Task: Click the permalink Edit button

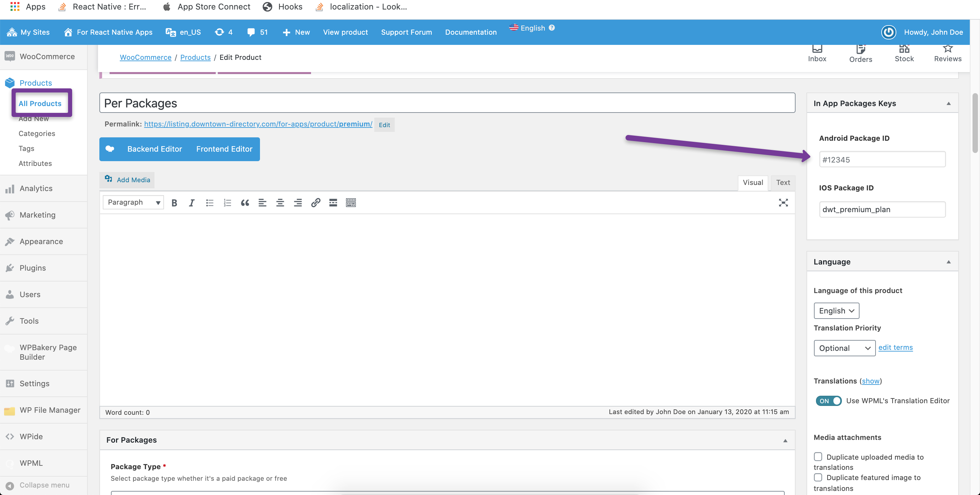Action: click(x=384, y=125)
